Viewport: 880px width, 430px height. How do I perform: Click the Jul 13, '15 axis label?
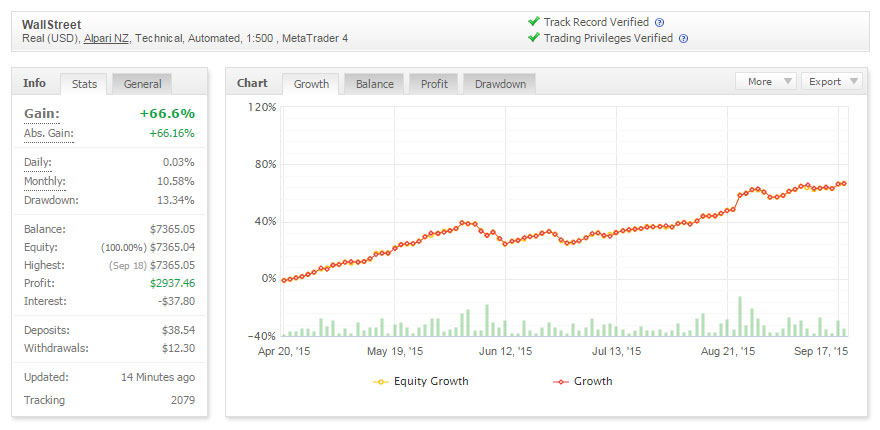point(616,351)
